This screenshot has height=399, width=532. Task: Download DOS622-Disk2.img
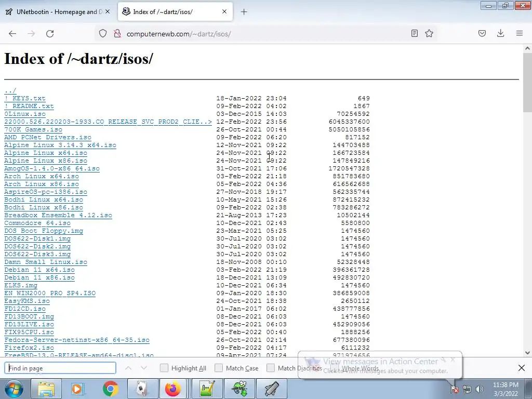[x=37, y=247]
